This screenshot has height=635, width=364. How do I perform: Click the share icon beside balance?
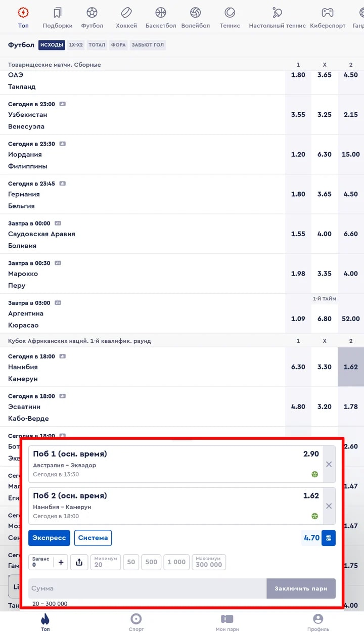pos(79,562)
